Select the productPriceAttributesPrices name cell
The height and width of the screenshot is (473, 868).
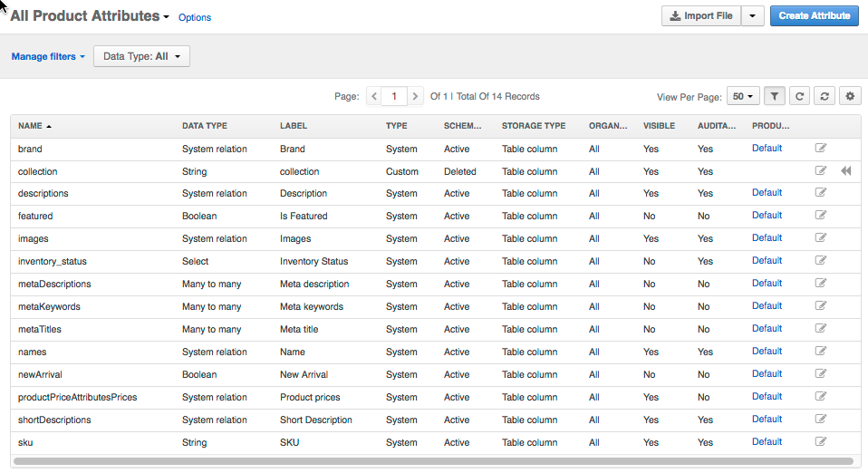tap(78, 397)
